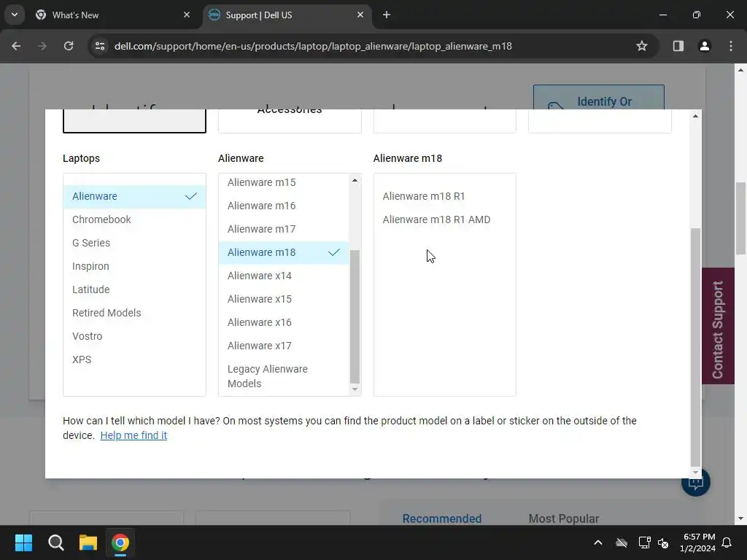The height and width of the screenshot is (560, 747).
Task: Select Alienware x14 model
Action: [284, 276]
